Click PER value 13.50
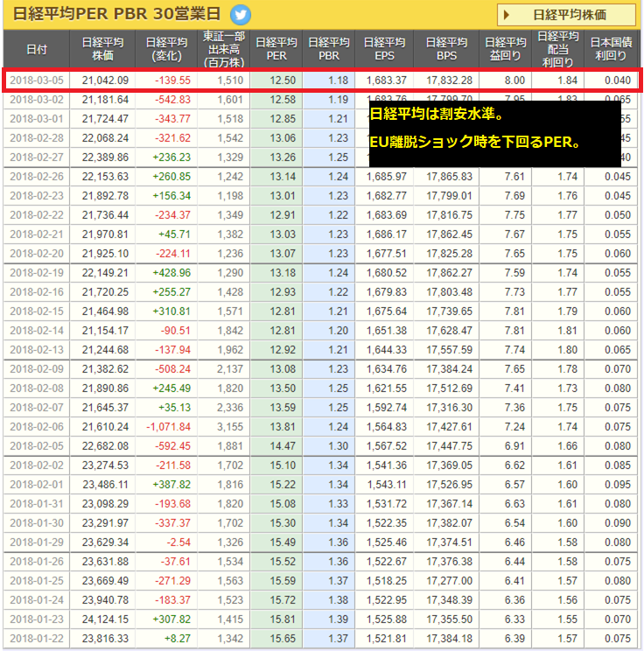 [283, 388]
